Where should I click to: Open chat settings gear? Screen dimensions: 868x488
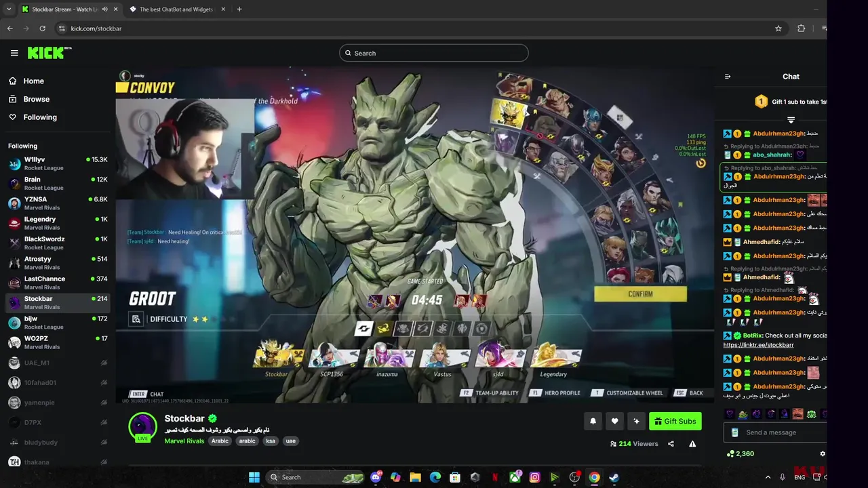823,453
